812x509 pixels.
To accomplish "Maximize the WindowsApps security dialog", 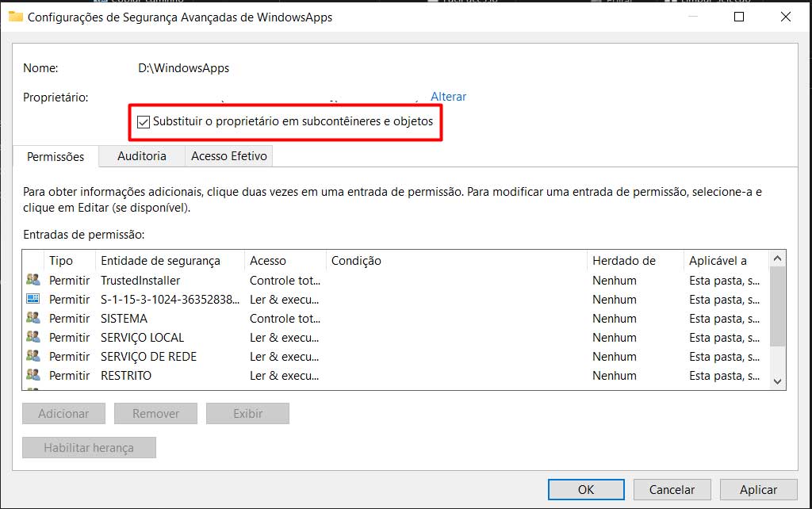I will 739,17.
